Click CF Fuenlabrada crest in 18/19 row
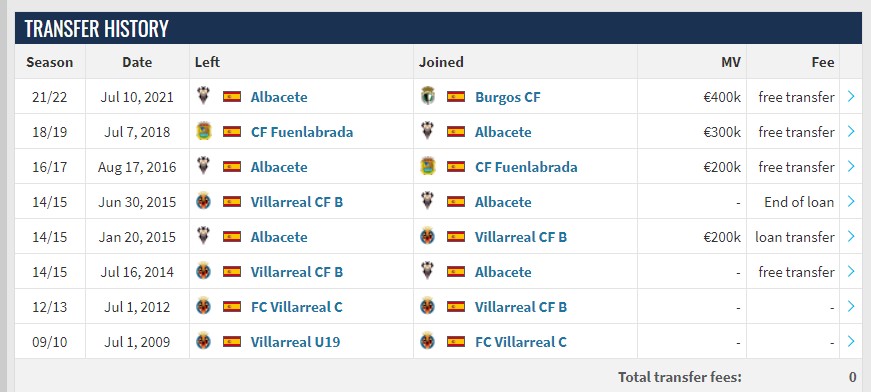 [203, 132]
